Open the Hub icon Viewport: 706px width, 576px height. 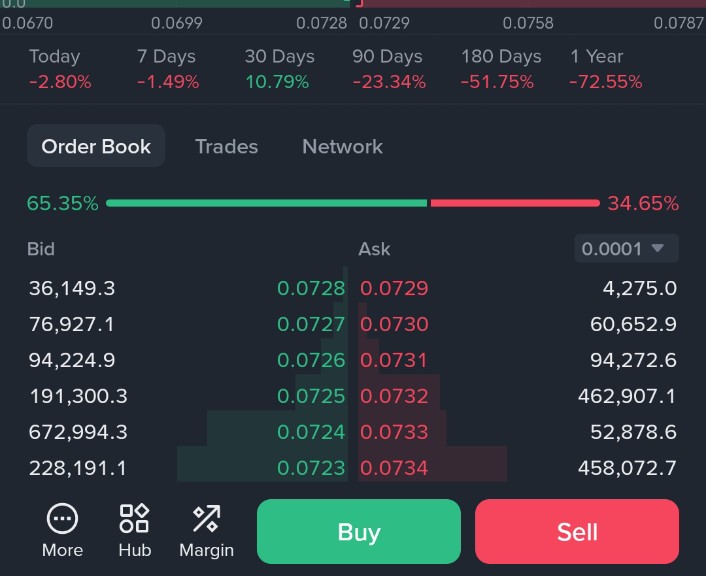click(134, 520)
